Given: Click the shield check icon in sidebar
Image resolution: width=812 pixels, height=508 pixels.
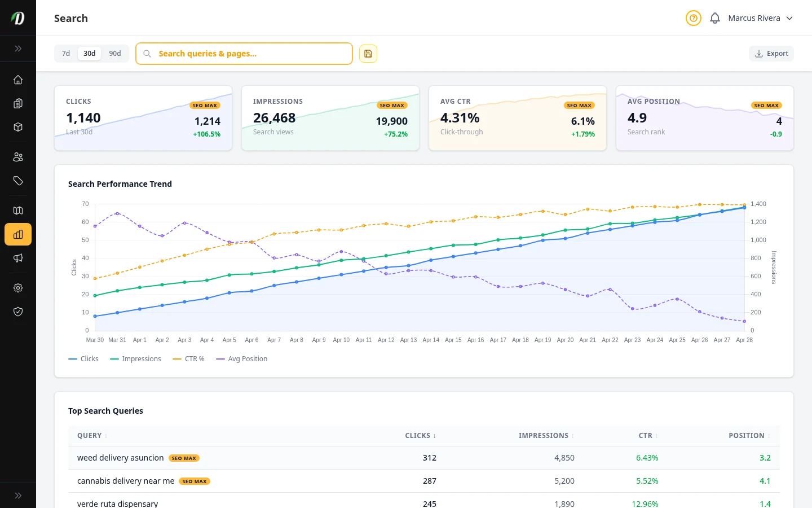Looking at the screenshot, I should [18, 312].
